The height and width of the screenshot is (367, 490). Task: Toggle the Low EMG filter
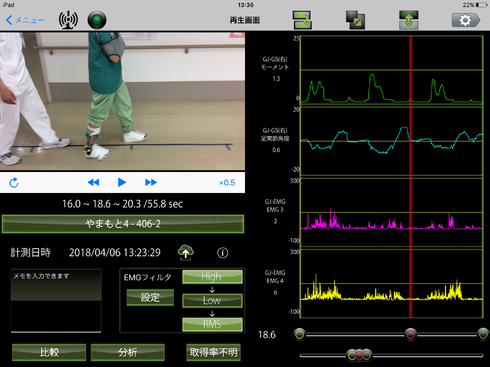[212, 300]
